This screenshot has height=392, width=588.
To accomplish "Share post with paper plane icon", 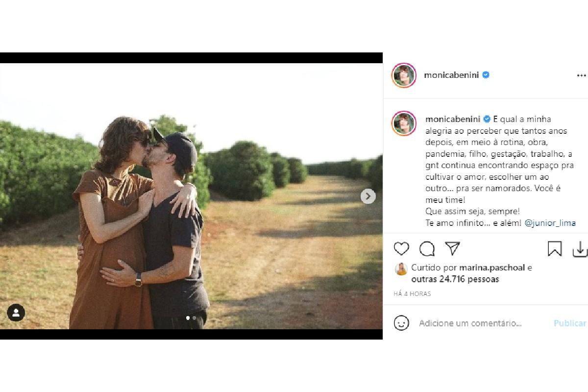I will (452, 248).
